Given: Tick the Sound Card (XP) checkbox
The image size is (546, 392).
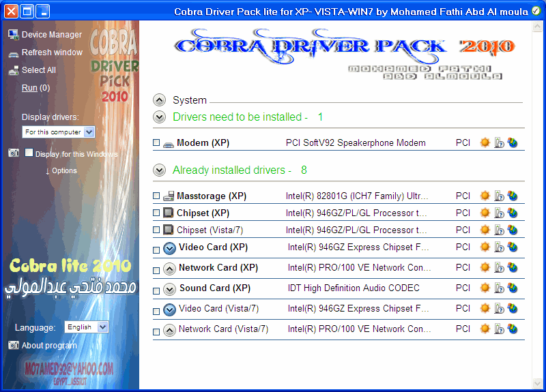Looking at the screenshot, I should pos(156,291).
